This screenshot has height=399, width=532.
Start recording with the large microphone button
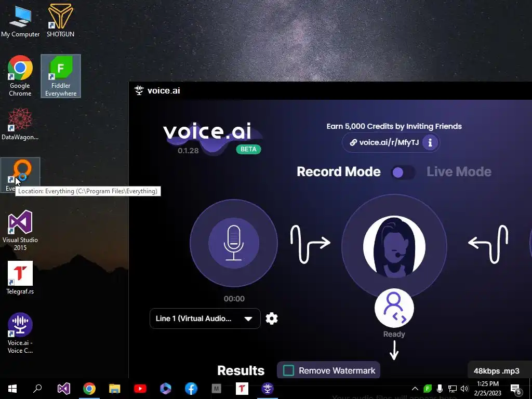[234, 243]
